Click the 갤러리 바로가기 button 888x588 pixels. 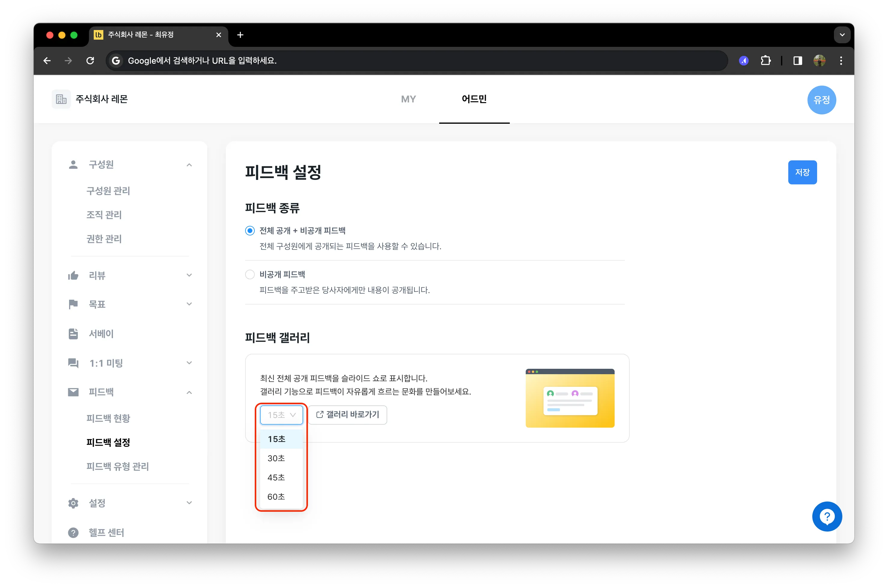coord(347,415)
